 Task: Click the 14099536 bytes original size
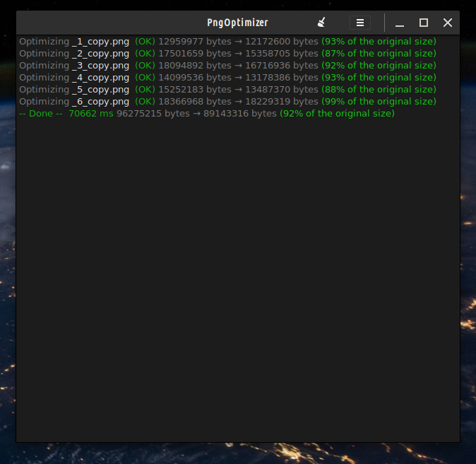coord(195,78)
